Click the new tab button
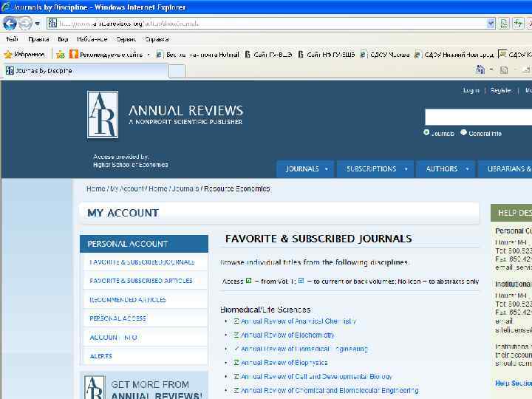 coord(177,71)
